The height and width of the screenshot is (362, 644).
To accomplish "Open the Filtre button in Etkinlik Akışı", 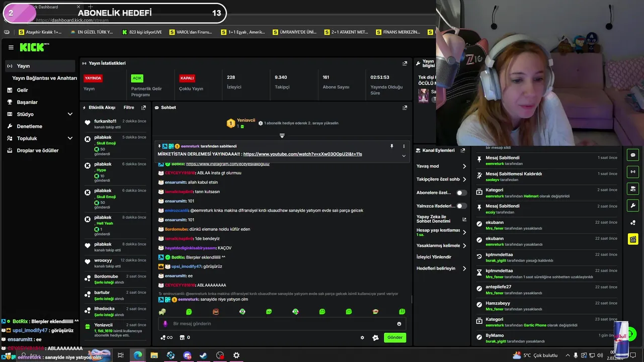I will coord(129,108).
